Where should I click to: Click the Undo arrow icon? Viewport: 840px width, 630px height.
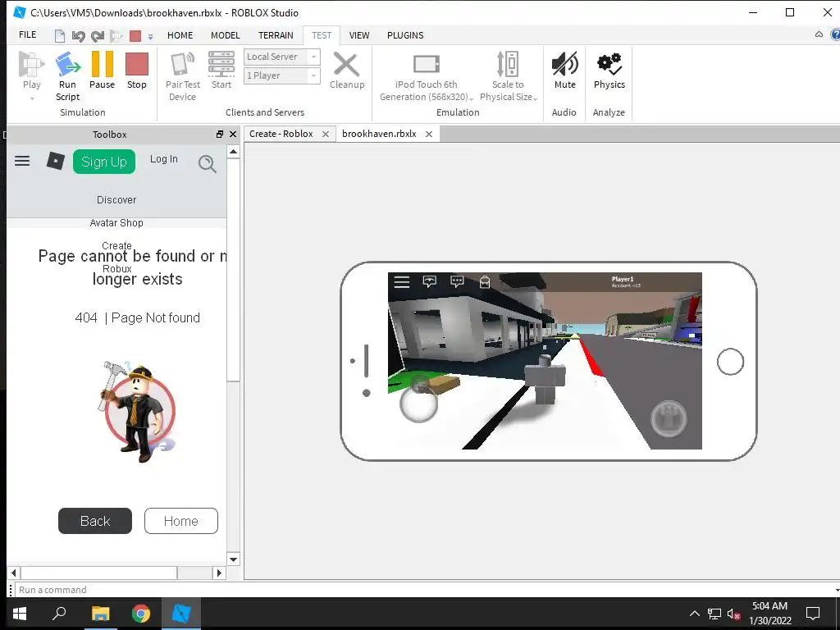[x=78, y=36]
